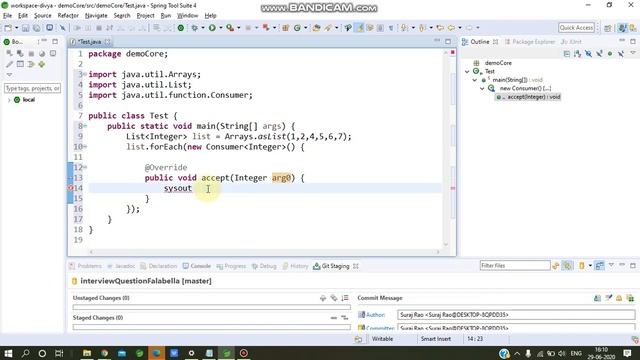The image size is (640, 360).
Task: Click Collapse All icon in Outline
Action: pyautogui.click(x=567, y=54)
